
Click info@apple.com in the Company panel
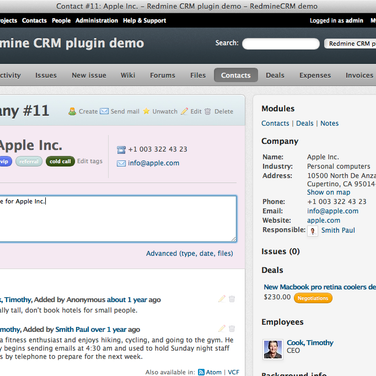click(x=333, y=211)
